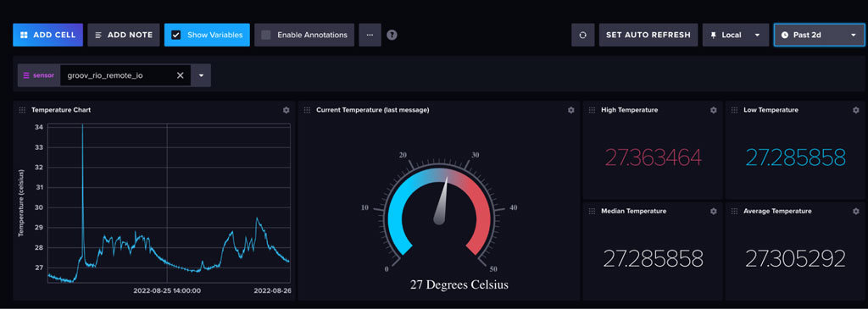The width and height of the screenshot is (868, 309).
Task: Click the Average Temperature cell title
Action: pyautogui.click(x=777, y=211)
